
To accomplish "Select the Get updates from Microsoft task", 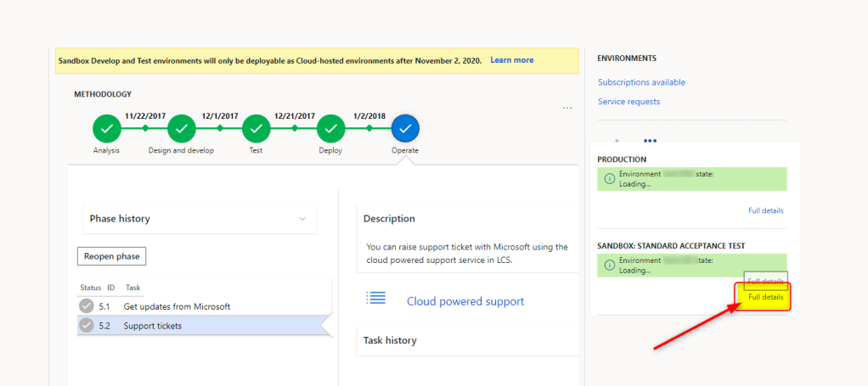I will tap(177, 306).
